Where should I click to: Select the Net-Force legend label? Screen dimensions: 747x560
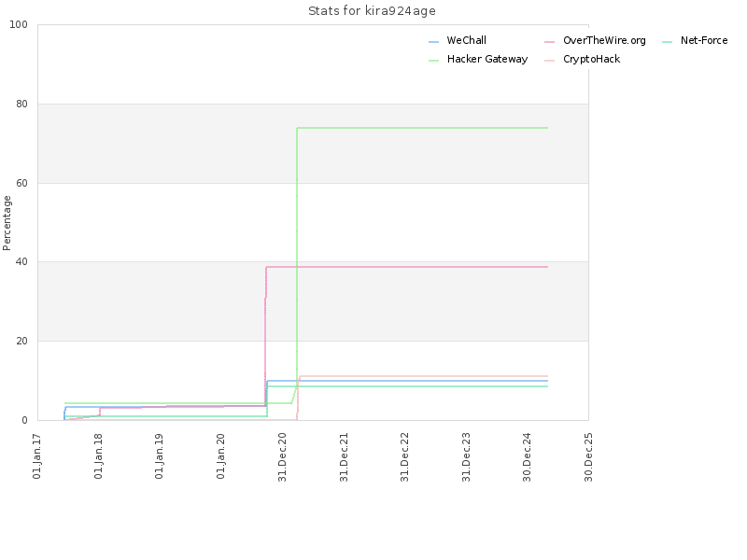pyautogui.click(x=703, y=41)
